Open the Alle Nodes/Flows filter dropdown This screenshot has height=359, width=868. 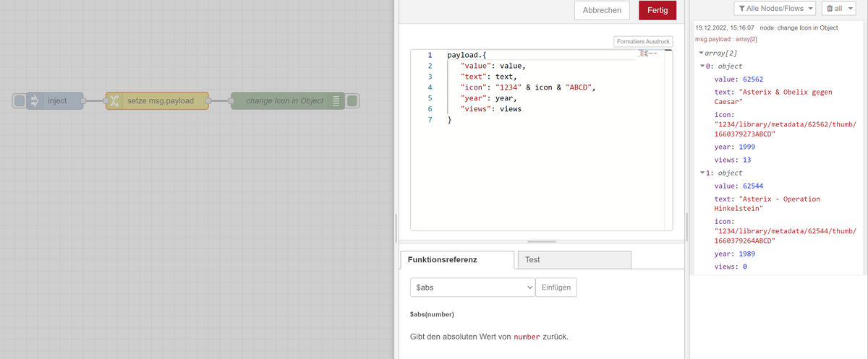775,9
